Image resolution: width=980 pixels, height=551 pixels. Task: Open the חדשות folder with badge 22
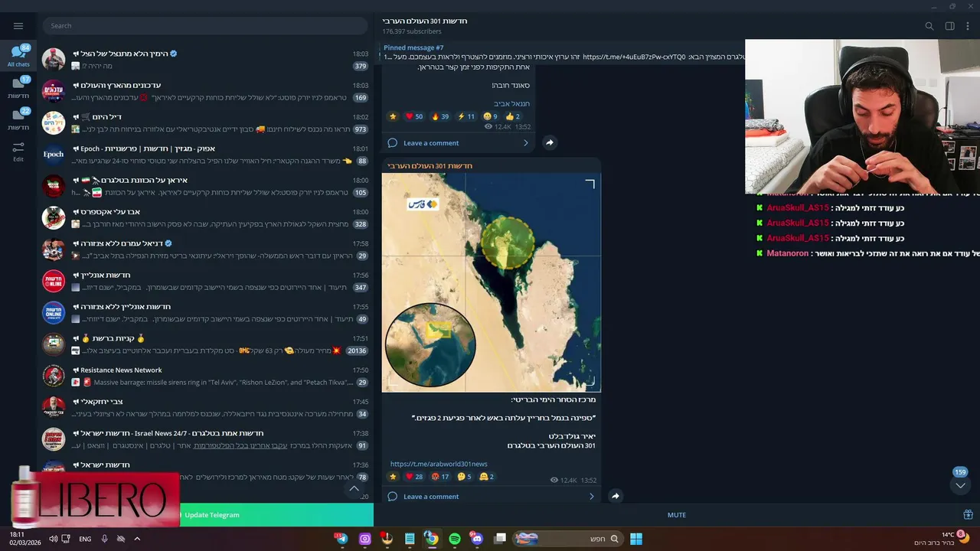[x=18, y=119]
